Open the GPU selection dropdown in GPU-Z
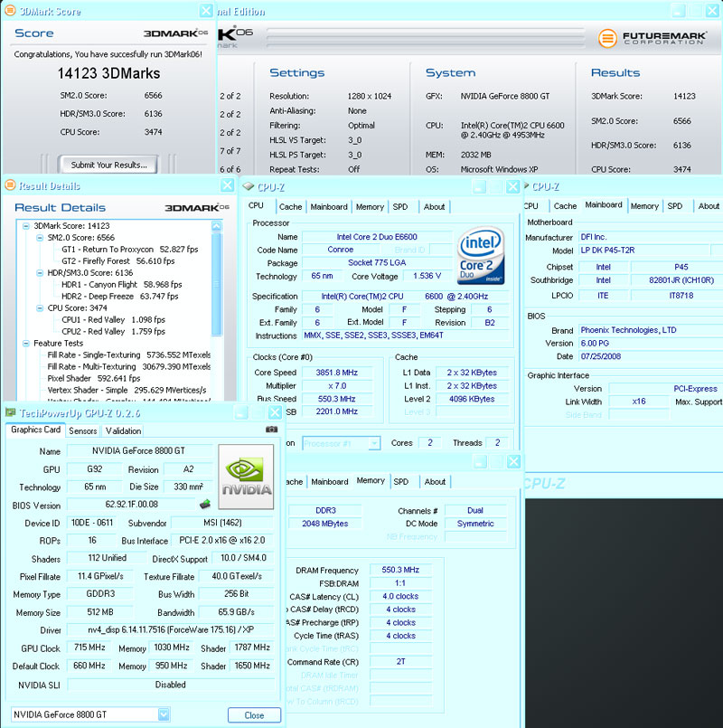723x728 pixels. point(164,714)
